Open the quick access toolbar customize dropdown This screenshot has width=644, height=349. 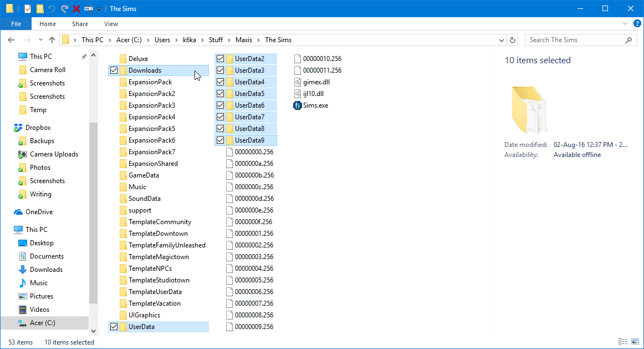coord(99,9)
